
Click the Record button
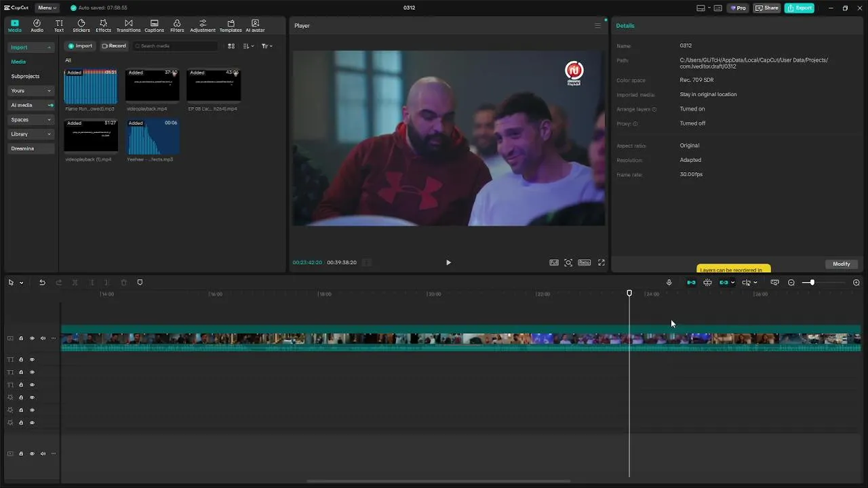point(114,46)
